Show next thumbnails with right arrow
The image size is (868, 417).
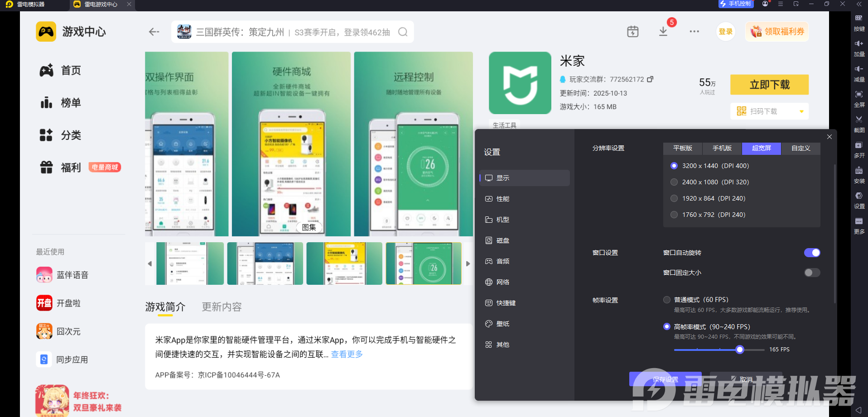[468, 264]
